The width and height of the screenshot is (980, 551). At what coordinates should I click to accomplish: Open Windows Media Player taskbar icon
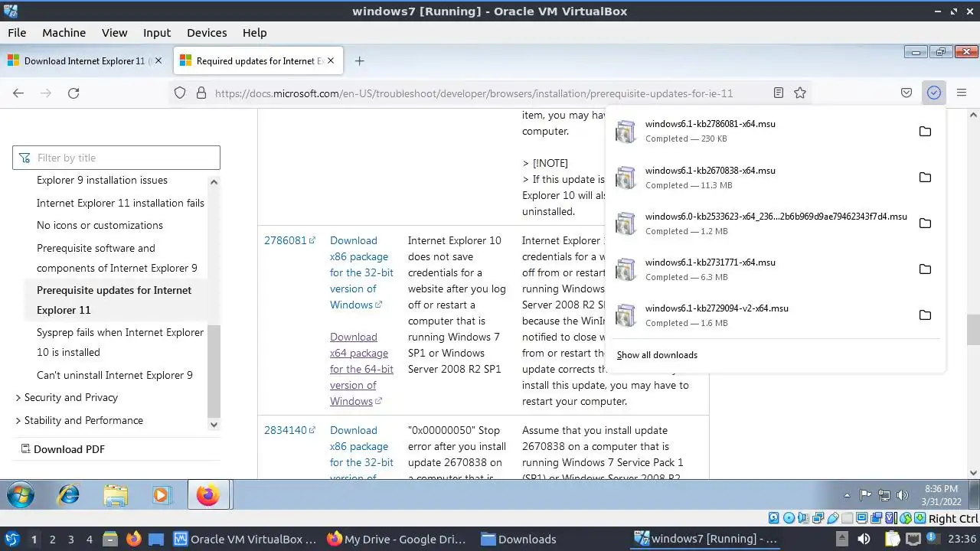(161, 495)
